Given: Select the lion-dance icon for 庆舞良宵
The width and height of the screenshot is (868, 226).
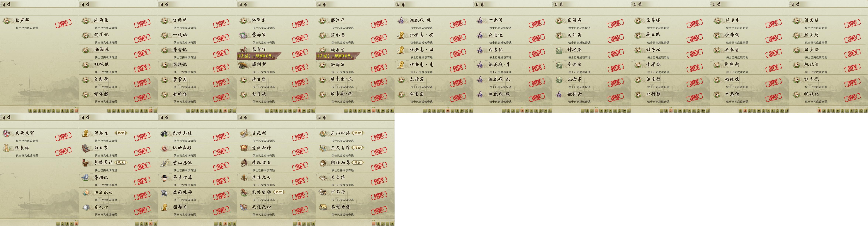Looking at the screenshot, I should coord(7,133).
